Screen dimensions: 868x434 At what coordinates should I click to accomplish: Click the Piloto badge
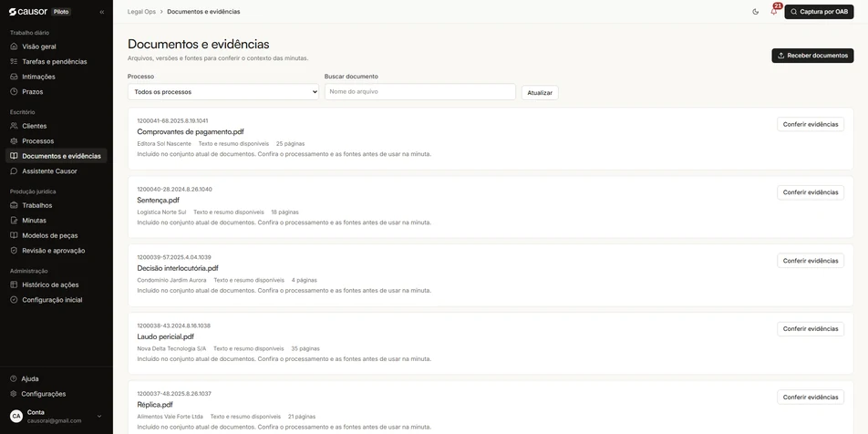(61, 12)
